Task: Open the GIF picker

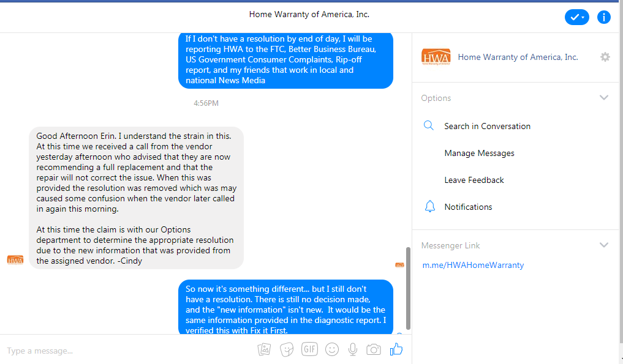Action: coord(309,349)
